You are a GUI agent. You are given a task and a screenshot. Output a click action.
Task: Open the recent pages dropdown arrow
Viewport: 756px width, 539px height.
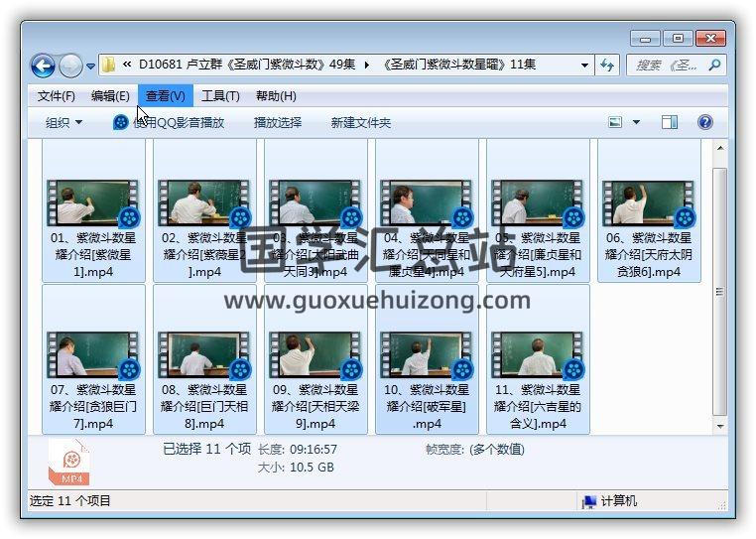click(91, 67)
